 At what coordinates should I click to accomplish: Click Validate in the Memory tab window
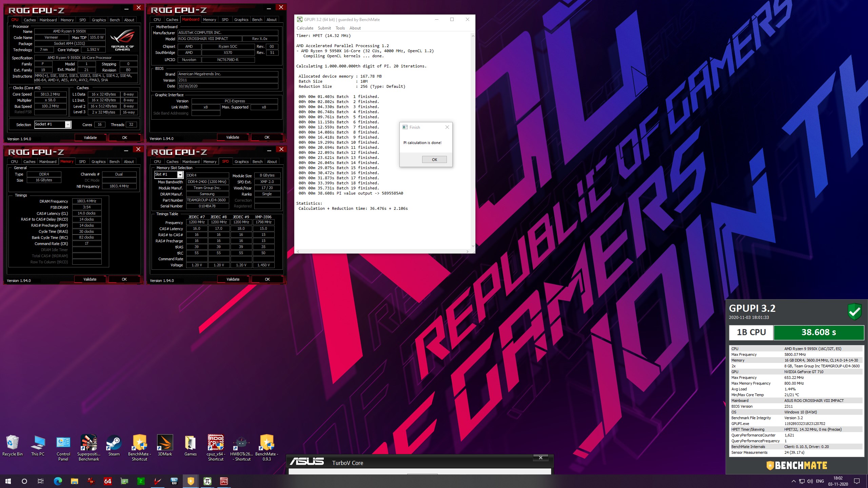point(90,279)
